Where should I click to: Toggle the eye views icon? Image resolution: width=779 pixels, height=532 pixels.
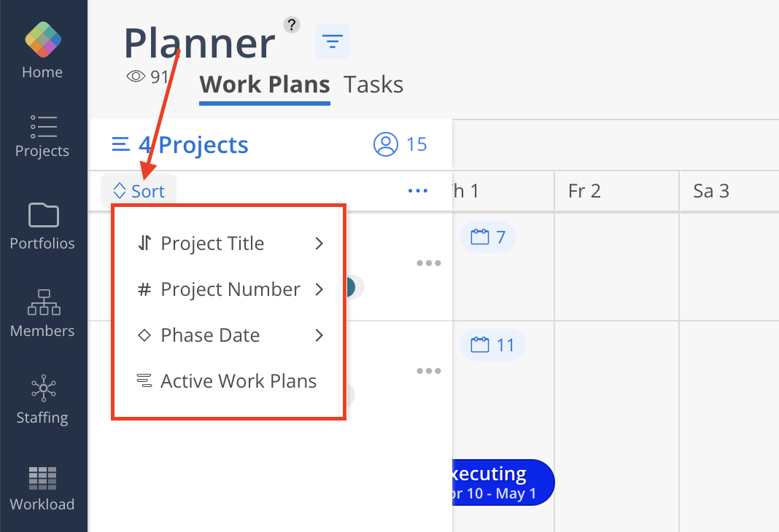[x=136, y=77]
